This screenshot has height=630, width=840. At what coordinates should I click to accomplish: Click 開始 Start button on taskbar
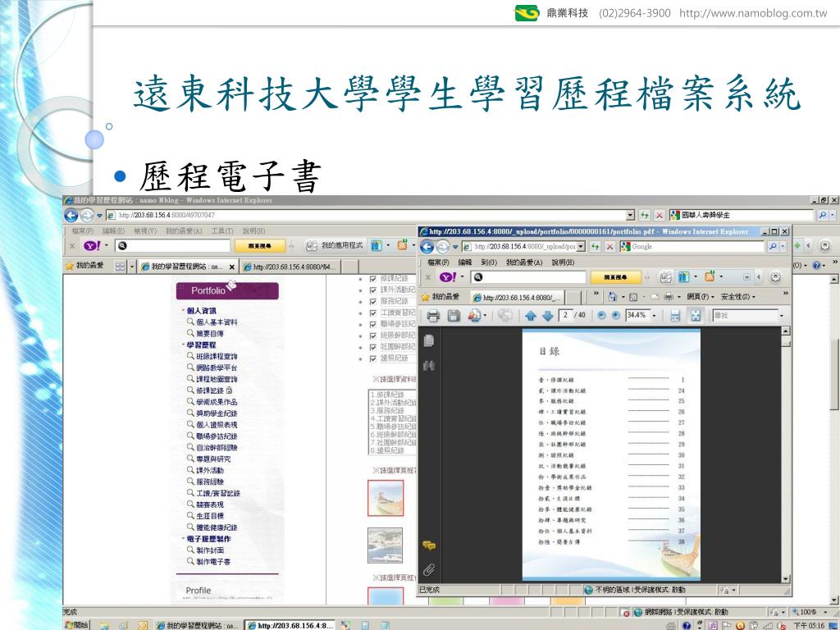(76, 625)
